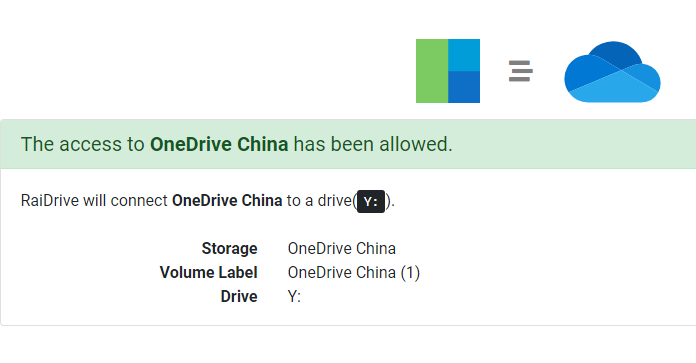Click the light blue square of RaiDrive logo
The image size is (696, 363).
coord(464,55)
